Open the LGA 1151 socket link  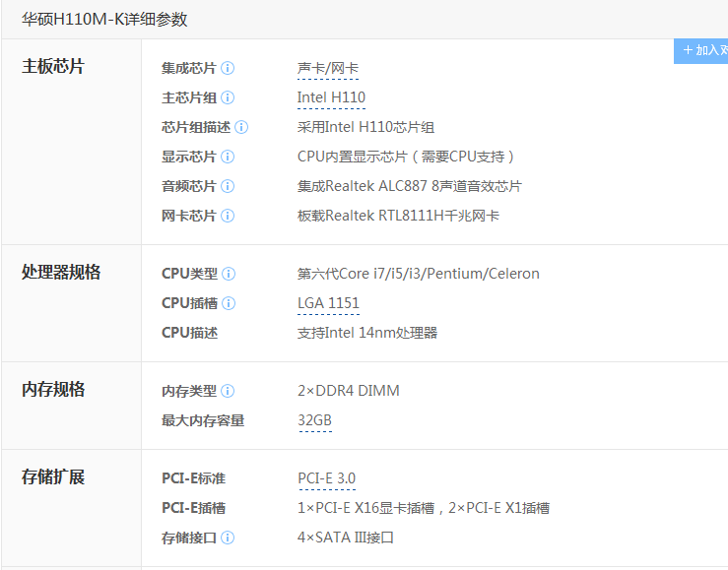[328, 303]
